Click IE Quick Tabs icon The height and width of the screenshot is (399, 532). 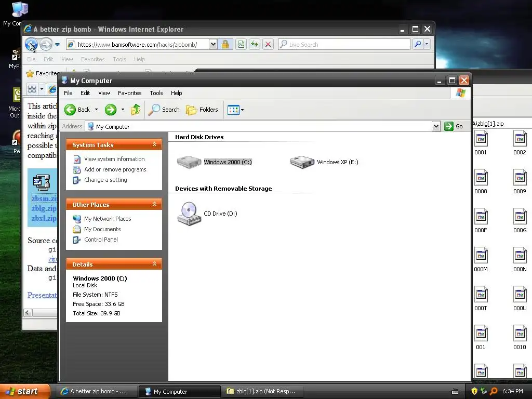[32, 89]
